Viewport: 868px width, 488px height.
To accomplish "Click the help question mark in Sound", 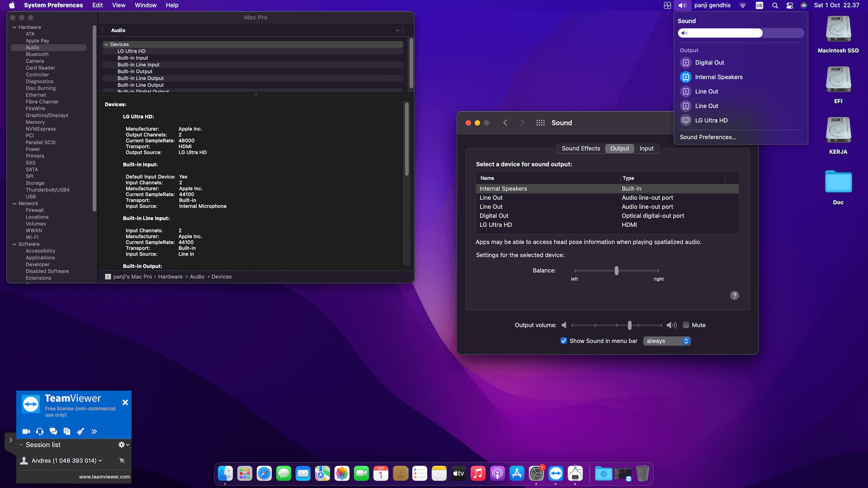I will click(735, 296).
